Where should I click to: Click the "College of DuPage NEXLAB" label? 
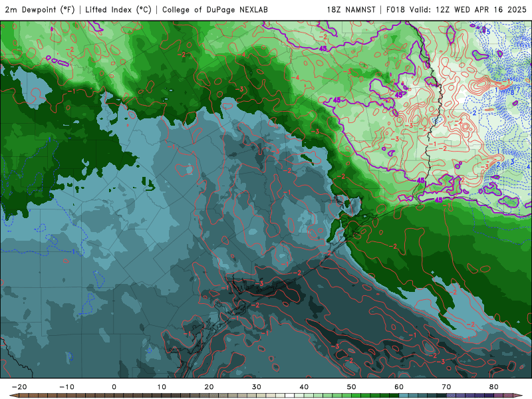pyautogui.click(x=215, y=9)
